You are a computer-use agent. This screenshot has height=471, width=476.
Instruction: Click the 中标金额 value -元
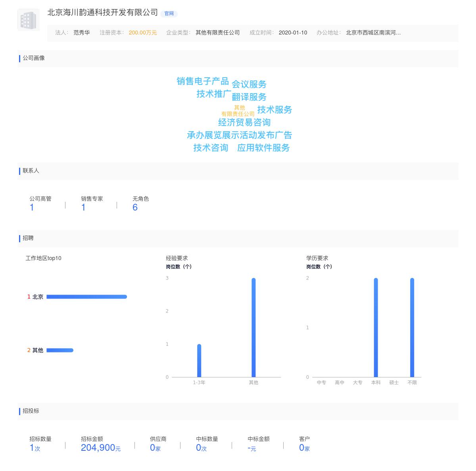coord(252,448)
